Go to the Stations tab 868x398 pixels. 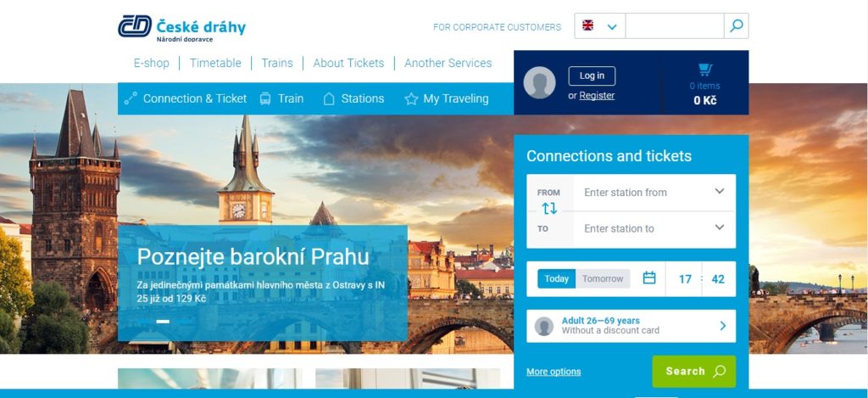coord(353,98)
